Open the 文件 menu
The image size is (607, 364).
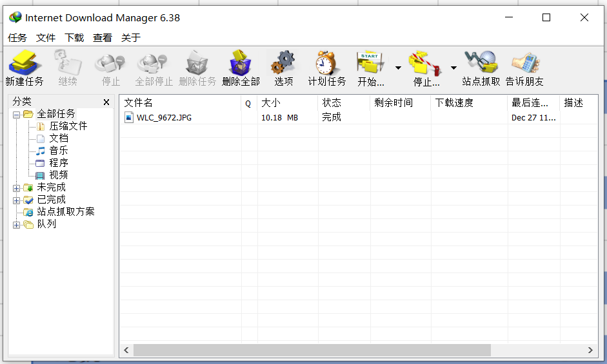46,37
